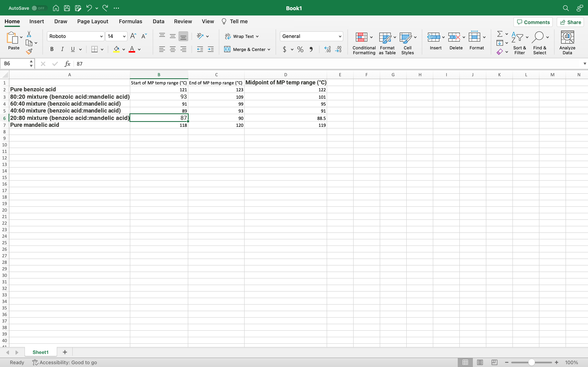Click Increase Indent icon
This screenshot has height=367, width=588.
click(x=211, y=50)
